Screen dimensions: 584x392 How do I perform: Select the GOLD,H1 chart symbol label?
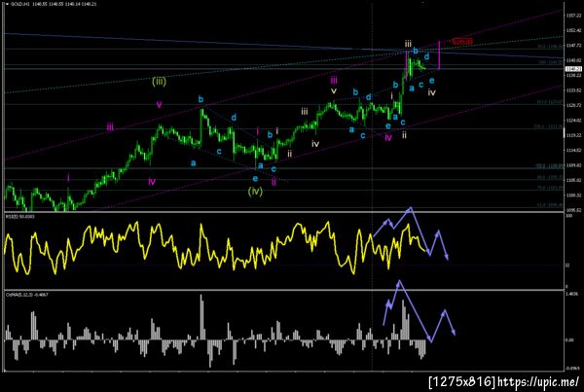pyautogui.click(x=21, y=4)
